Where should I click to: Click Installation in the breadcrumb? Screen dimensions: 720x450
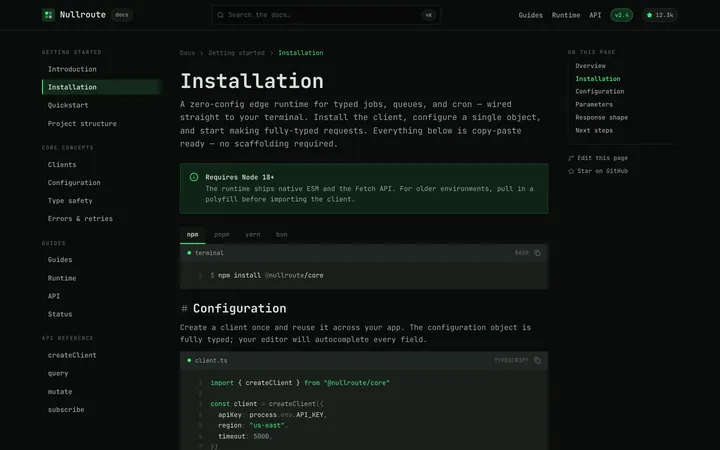(301, 53)
